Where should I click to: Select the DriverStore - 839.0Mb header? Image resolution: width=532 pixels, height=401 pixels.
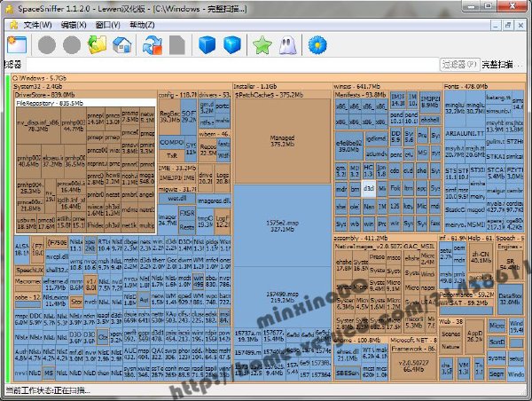click(86, 95)
